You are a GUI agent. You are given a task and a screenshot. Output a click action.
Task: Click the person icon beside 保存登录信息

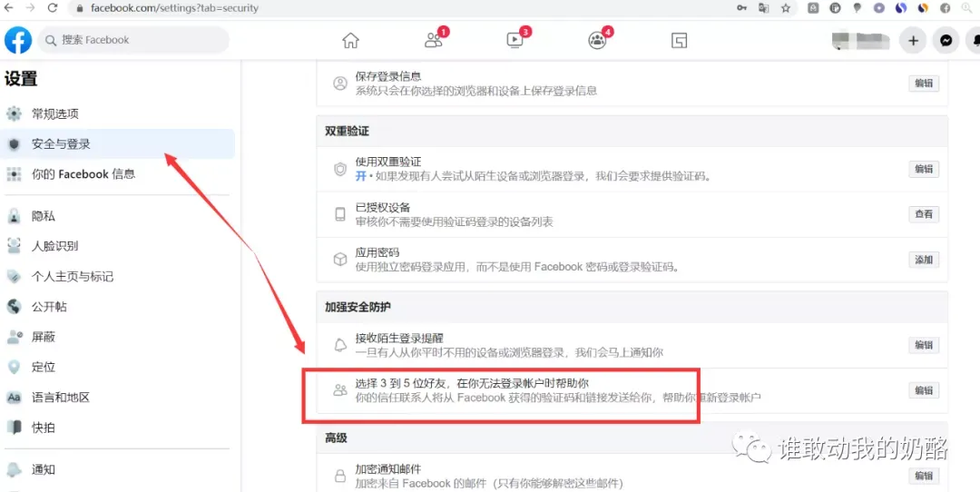click(x=340, y=84)
